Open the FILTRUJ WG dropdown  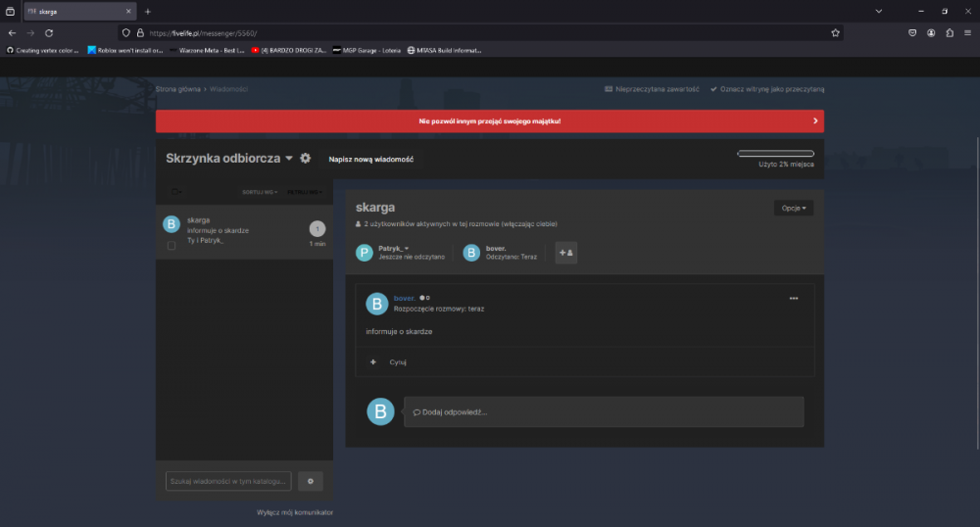[305, 192]
